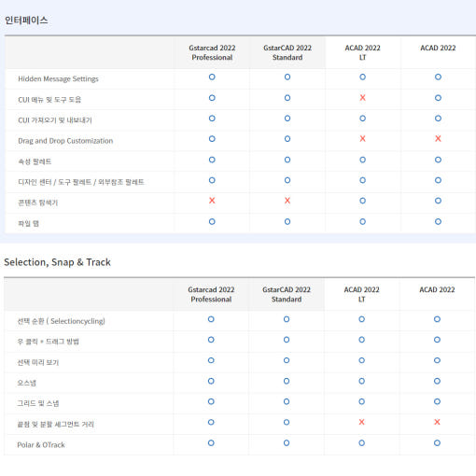The height and width of the screenshot is (476, 476).
Task: Click ACAD 2022 LT header in 인터페이스 table
Action: point(362,52)
